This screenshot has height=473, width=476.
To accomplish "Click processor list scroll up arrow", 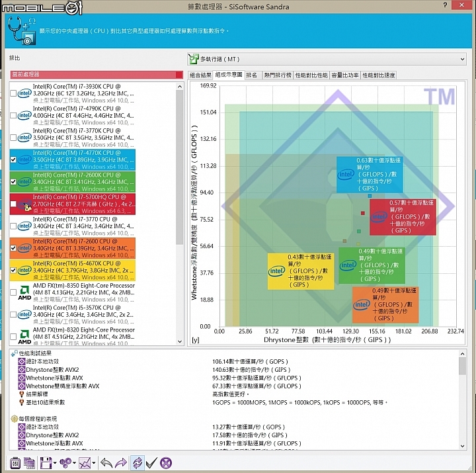I will 180,87.
